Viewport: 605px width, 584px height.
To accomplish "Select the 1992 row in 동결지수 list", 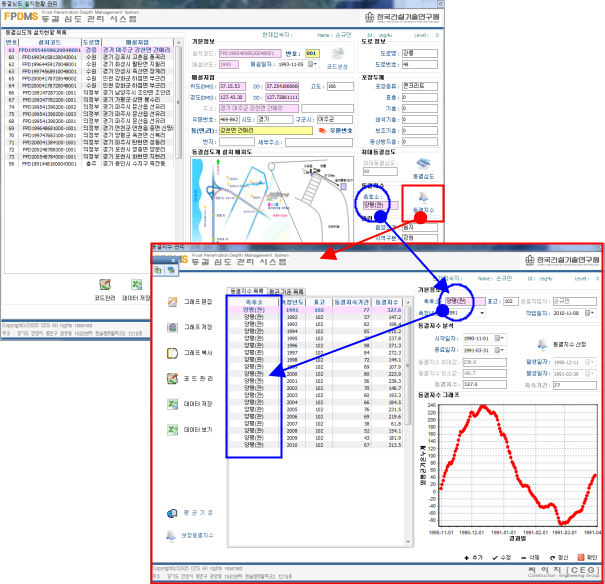I will pyautogui.click(x=316, y=317).
